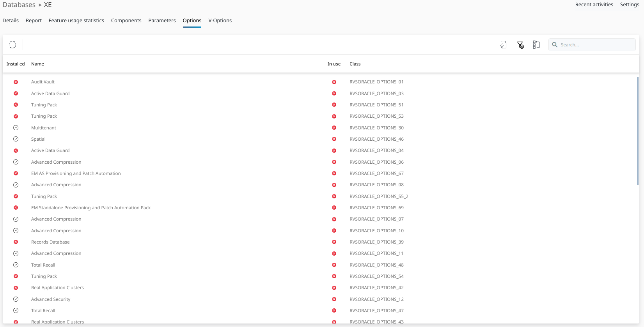Click the In use icon for Records Database
Viewport: 644px width, 327px height.
tap(334, 242)
